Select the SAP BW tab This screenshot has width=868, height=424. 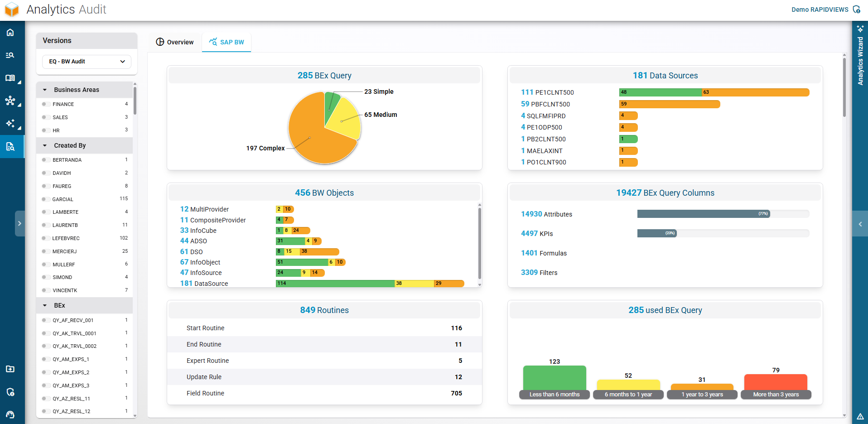(227, 42)
